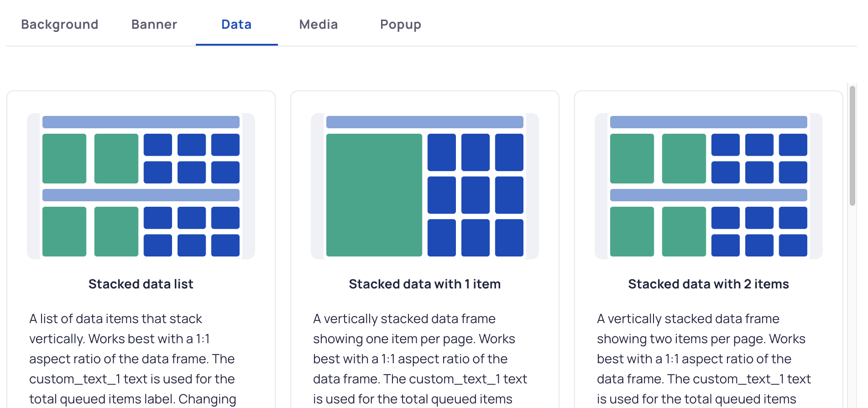Open the Popup tab
Screen dimensions: 868x408
click(401, 24)
